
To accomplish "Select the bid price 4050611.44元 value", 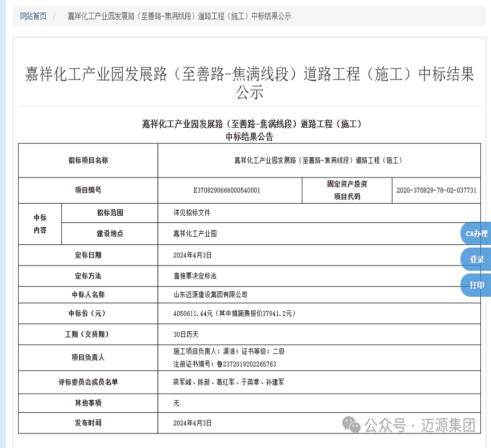I will coord(234,313).
